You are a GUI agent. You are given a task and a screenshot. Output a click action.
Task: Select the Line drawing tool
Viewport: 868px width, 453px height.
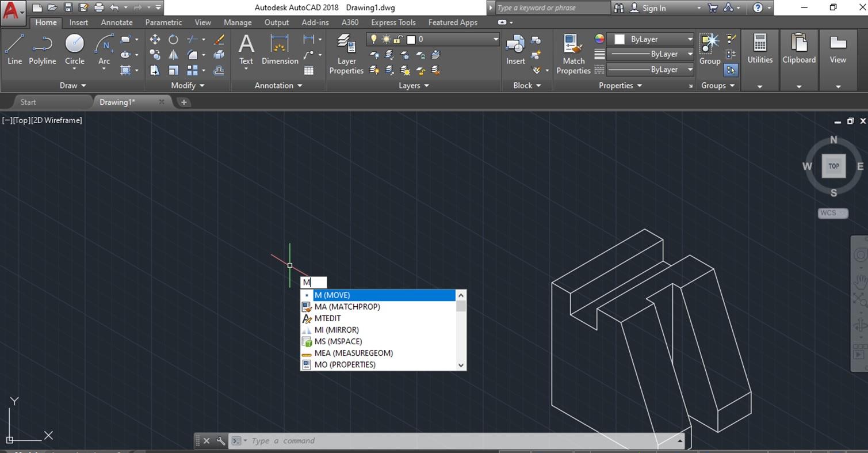[14, 50]
